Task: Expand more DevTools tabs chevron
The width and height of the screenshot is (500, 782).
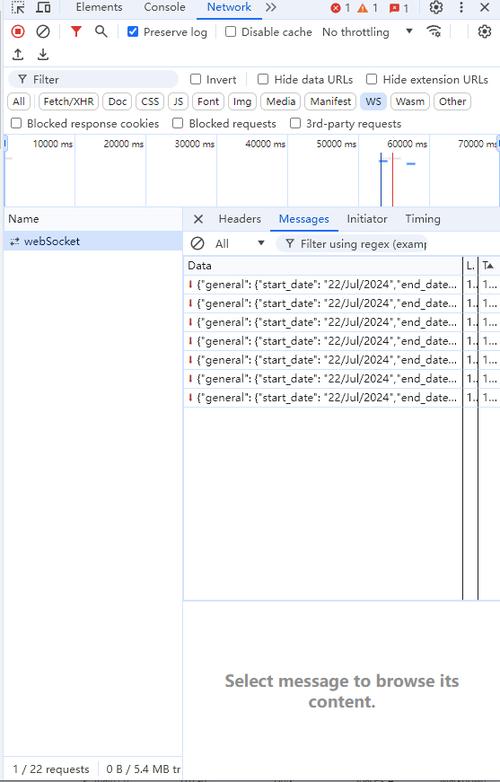Action: pos(271,7)
